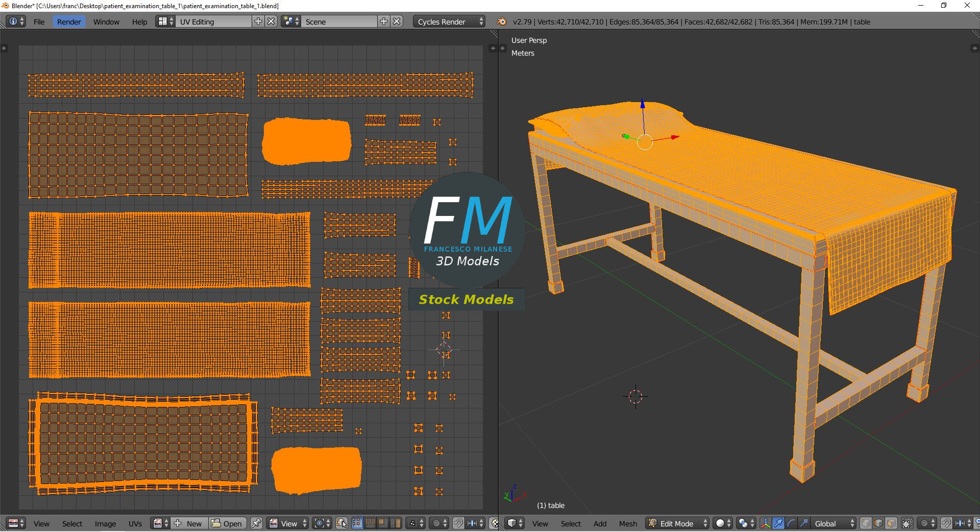The height and width of the screenshot is (532, 980).
Task: Open the Render menu
Action: (68, 21)
